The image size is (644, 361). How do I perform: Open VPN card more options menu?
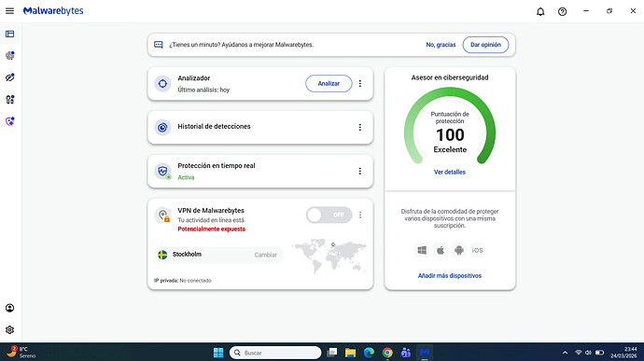[360, 215]
